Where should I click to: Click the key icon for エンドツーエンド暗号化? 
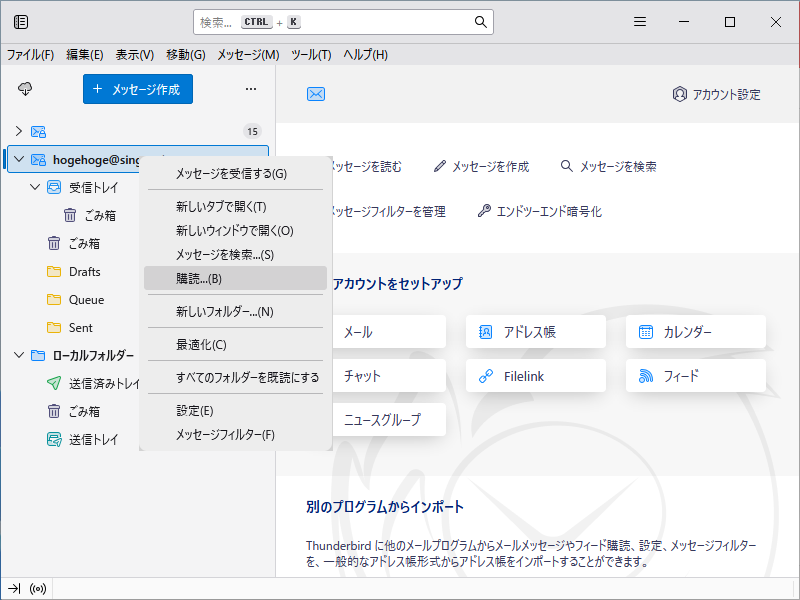point(484,211)
